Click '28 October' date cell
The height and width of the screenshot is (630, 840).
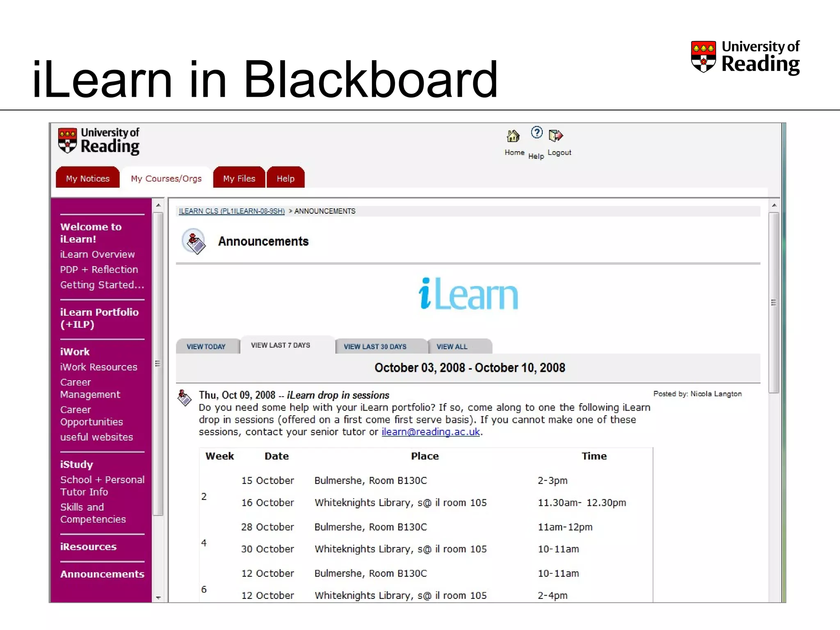268,527
